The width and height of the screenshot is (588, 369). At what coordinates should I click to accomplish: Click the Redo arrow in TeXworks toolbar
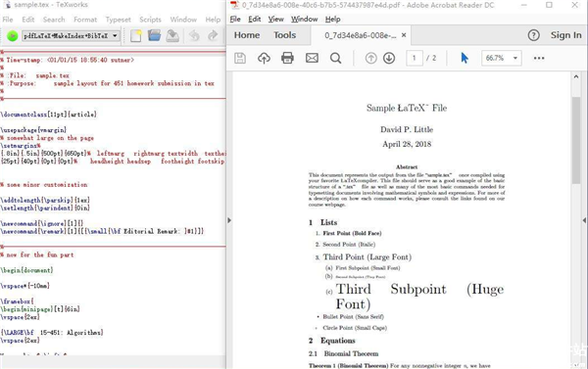(213, 35)
